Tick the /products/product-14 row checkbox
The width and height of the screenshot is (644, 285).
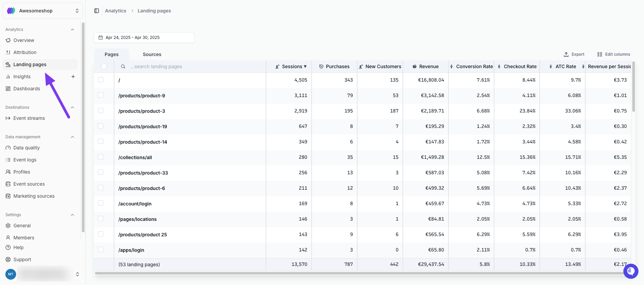tap(101, 141)
